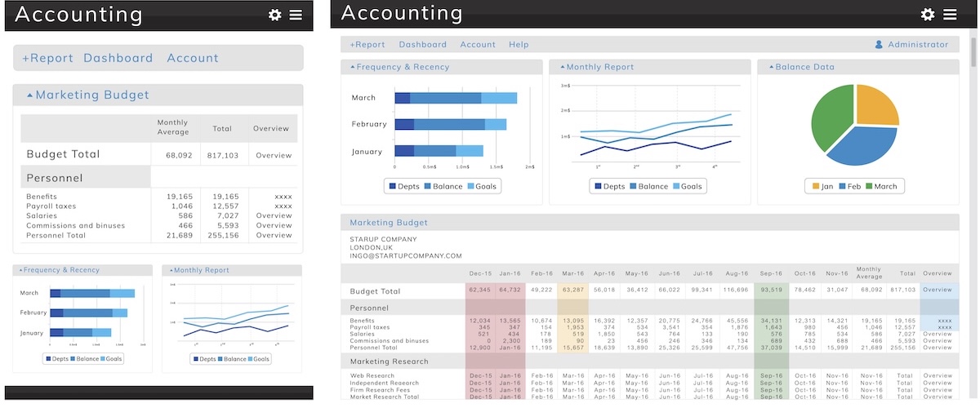Click the Depts legend square in the large Monthly Report
980x408 pixels.
coord(596,186)
